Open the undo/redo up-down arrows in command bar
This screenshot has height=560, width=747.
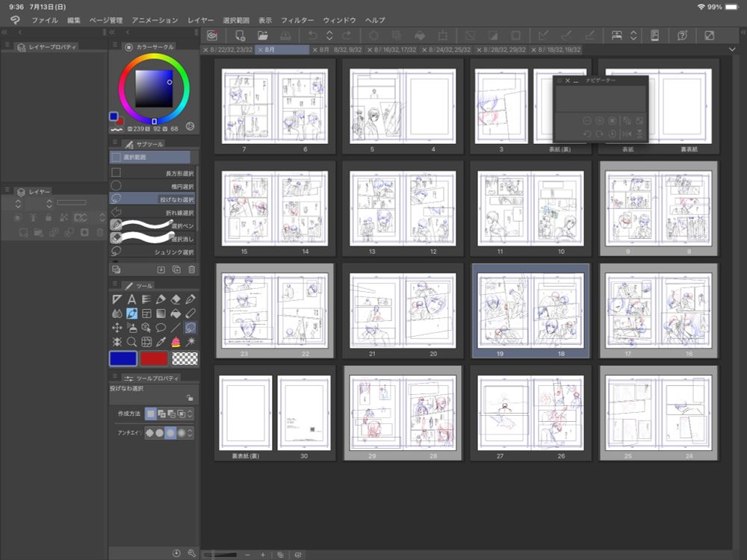coord(329,35)
